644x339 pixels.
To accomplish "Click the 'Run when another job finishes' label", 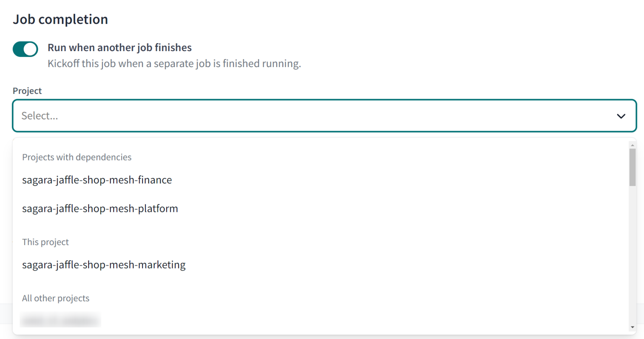I will click(x=119, y=48).
